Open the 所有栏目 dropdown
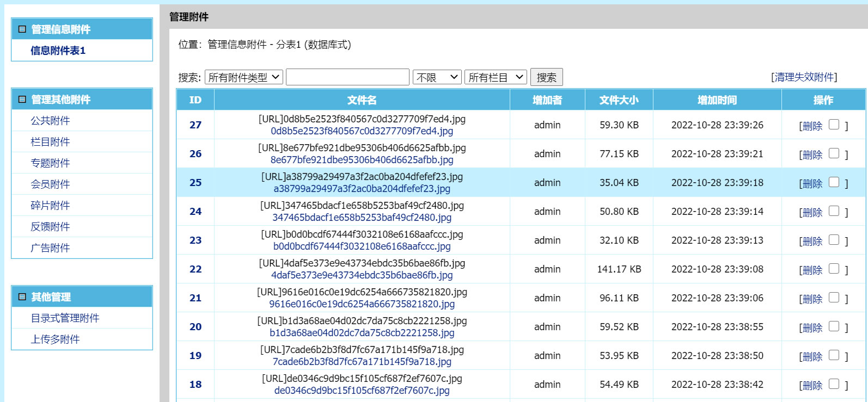Image resolution: width=868 pixels, height=402 pixels. point(496,77)
